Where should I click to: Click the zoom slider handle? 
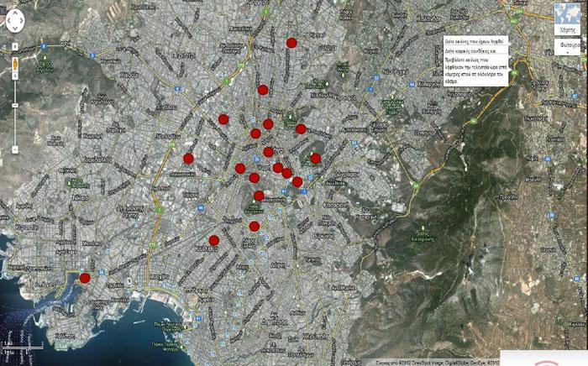point(15,106)
